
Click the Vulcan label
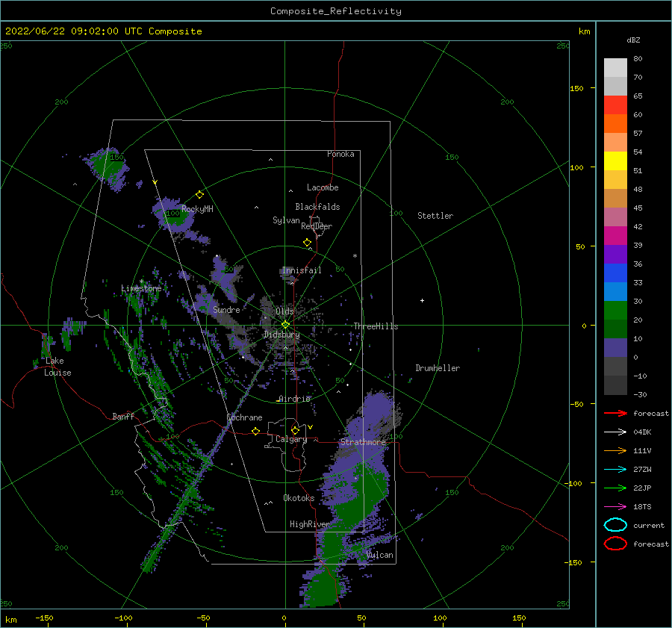pos(380,555)
